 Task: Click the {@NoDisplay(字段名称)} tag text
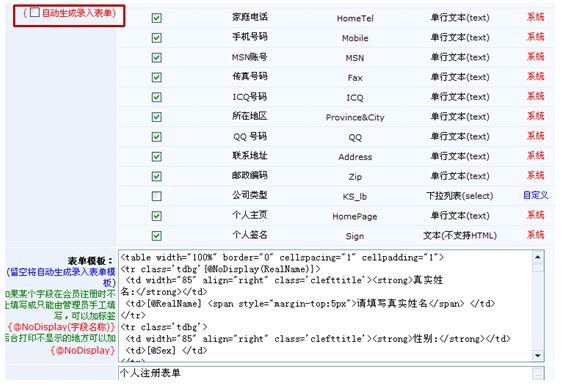click(61, 327)
